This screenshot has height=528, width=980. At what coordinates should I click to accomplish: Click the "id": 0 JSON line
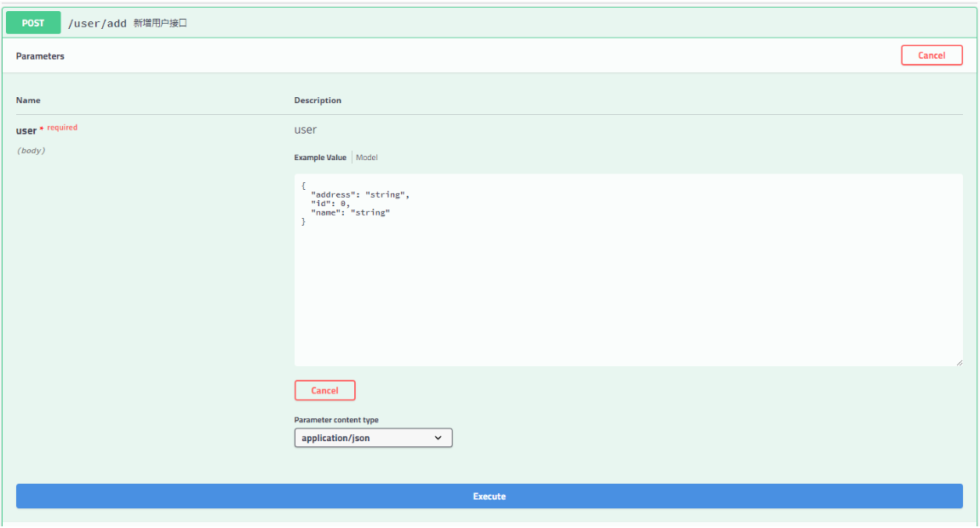click(330, 204)
